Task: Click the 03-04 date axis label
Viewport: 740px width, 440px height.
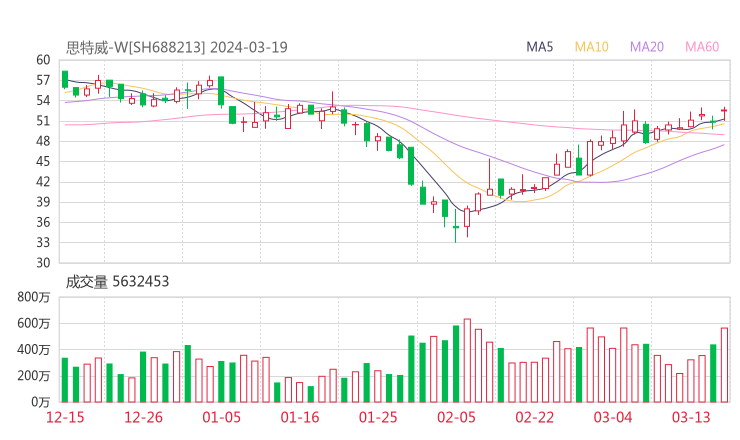Action: pos(613,417)
